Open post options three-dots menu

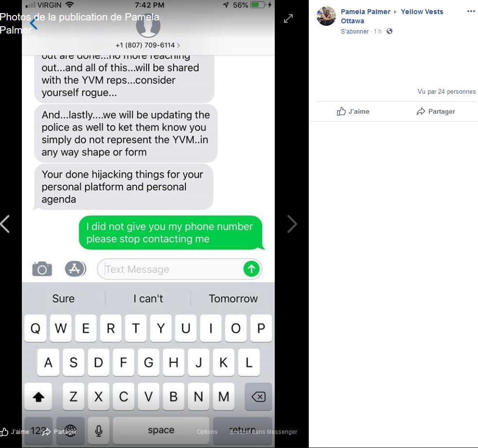[471, 11]
